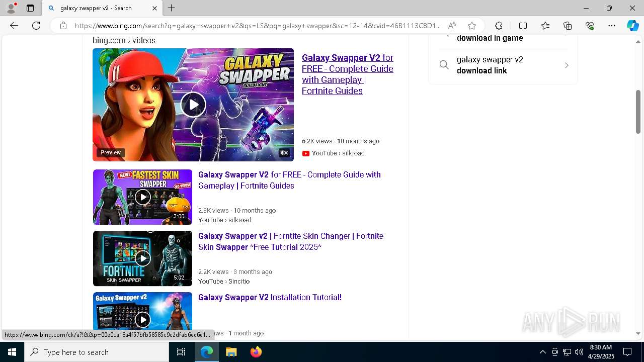644x362 pixels.
Task: Open Task View on the taskbar
Action: [x=181, y=352]
